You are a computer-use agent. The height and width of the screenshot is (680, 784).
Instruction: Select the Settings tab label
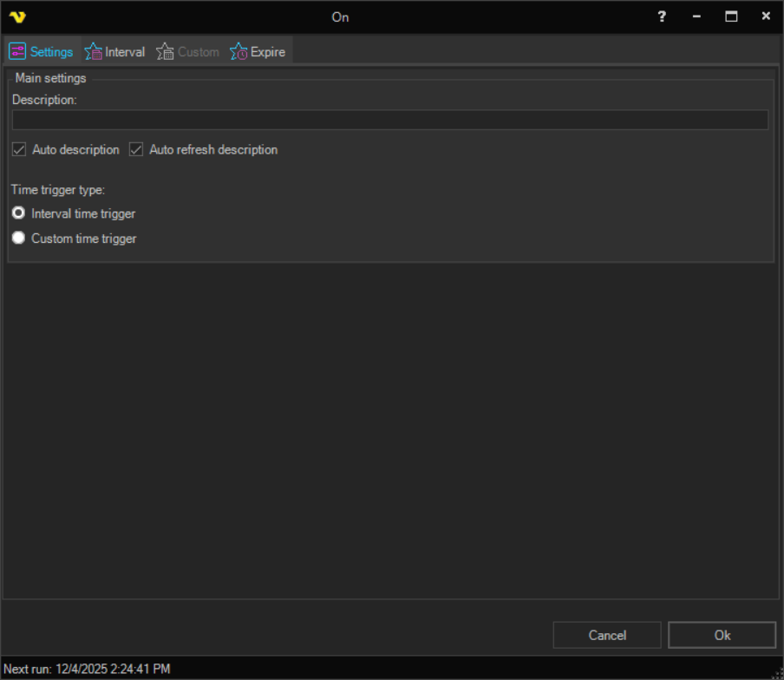52,52
